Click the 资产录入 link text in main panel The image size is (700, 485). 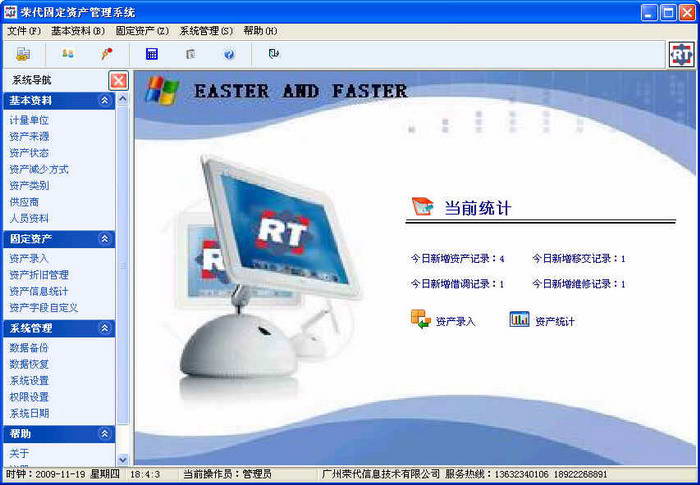click(456, 322)
